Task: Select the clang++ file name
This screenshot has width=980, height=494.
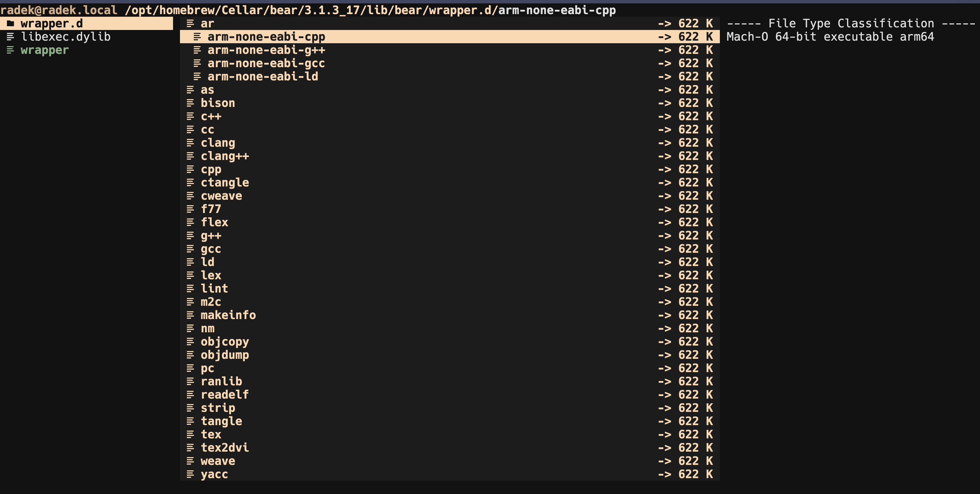Action: tap(225, 156)
